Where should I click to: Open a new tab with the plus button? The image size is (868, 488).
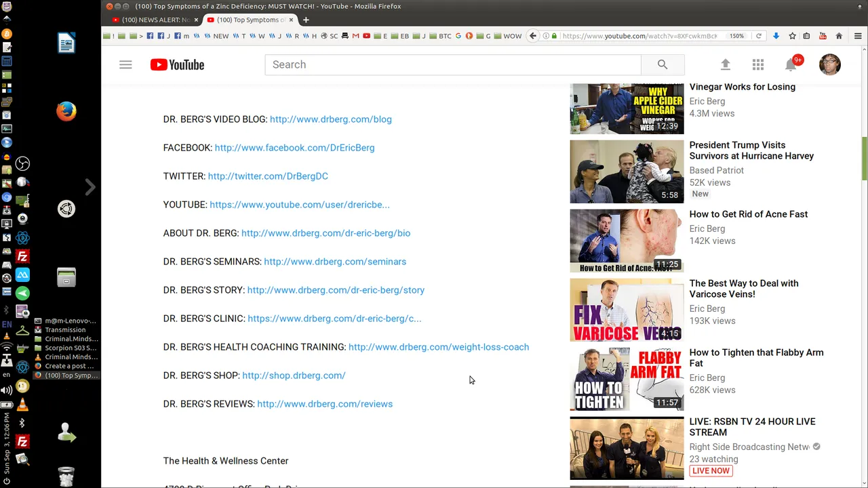(x=306, y=20)
